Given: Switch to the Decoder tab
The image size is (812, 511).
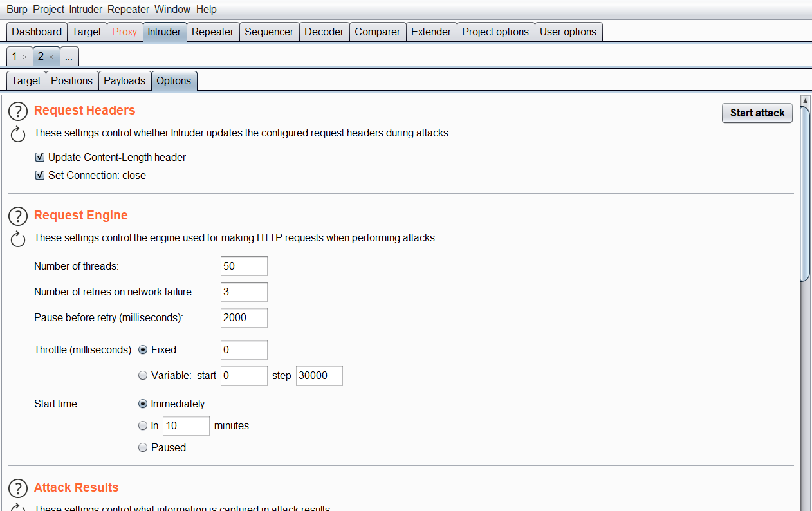Looking at the screenshot, I should click(x=324, y=32).
